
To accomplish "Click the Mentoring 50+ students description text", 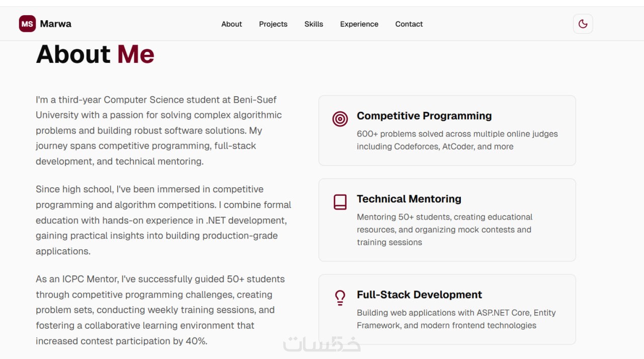I will tap(444, 230).
